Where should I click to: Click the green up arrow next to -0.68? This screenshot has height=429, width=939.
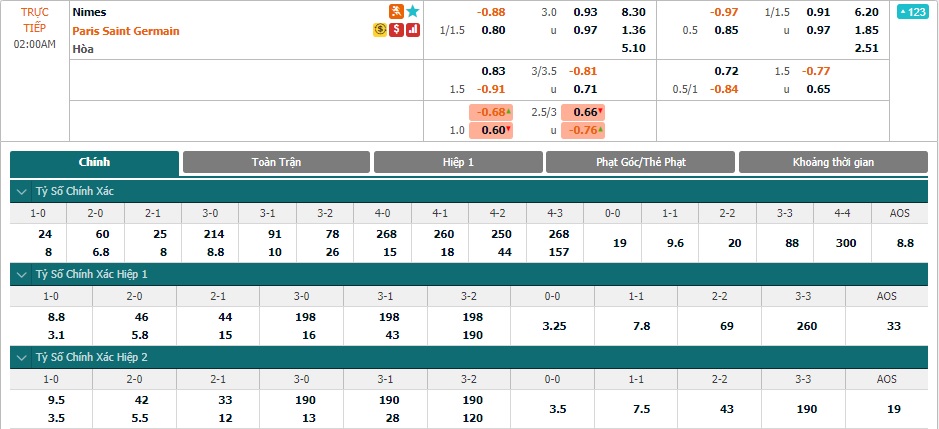(x=508, y=111)
